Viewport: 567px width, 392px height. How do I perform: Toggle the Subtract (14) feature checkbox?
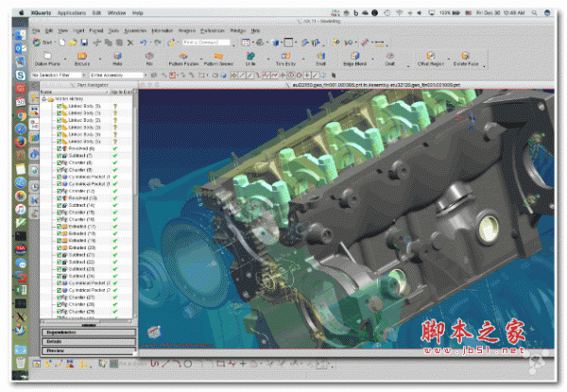[60, 203]
